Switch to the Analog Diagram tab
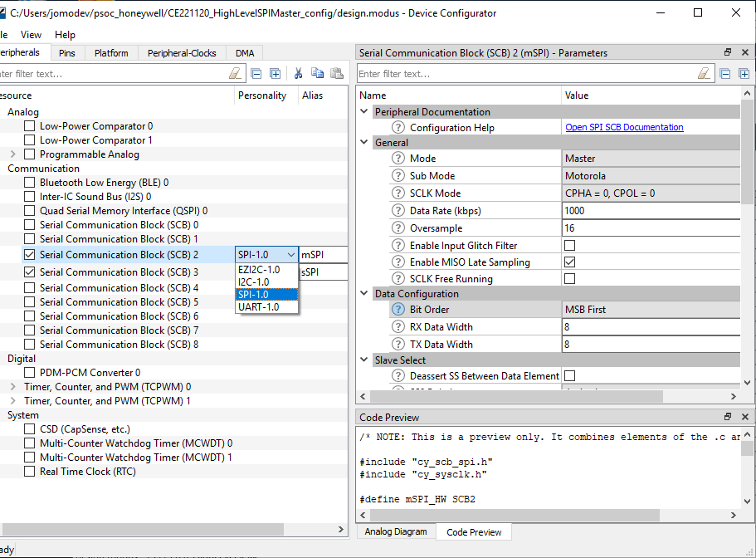This screenshot has height=558, width=756. point(396,531)
